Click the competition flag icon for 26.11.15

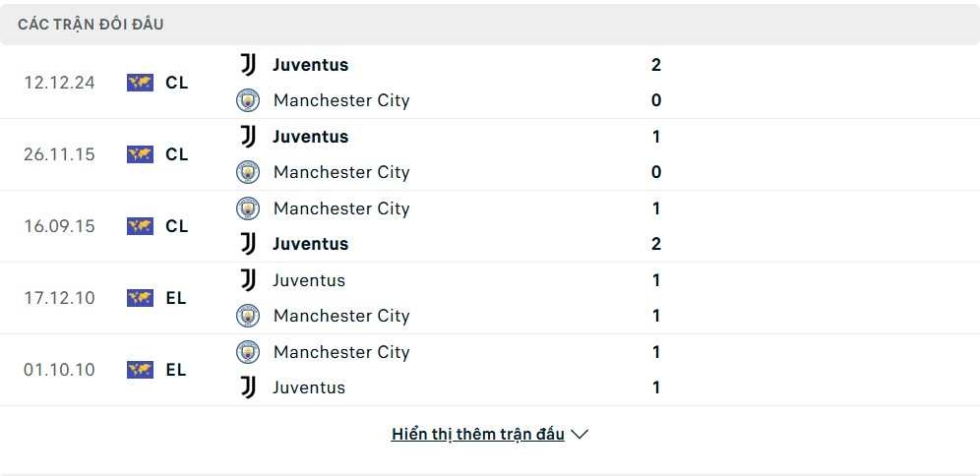(140, 154)
